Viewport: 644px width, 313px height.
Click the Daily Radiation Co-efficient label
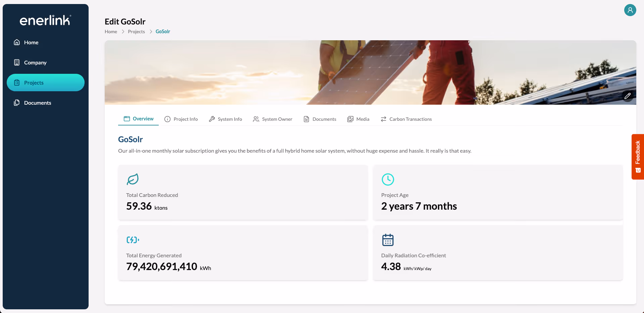(413, 255)
